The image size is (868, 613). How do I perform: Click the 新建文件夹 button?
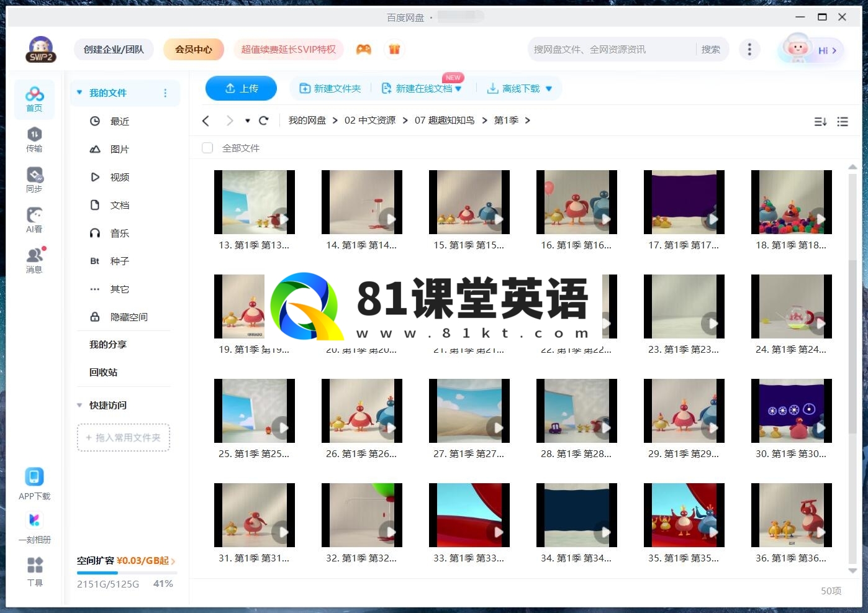pos(330,89)
